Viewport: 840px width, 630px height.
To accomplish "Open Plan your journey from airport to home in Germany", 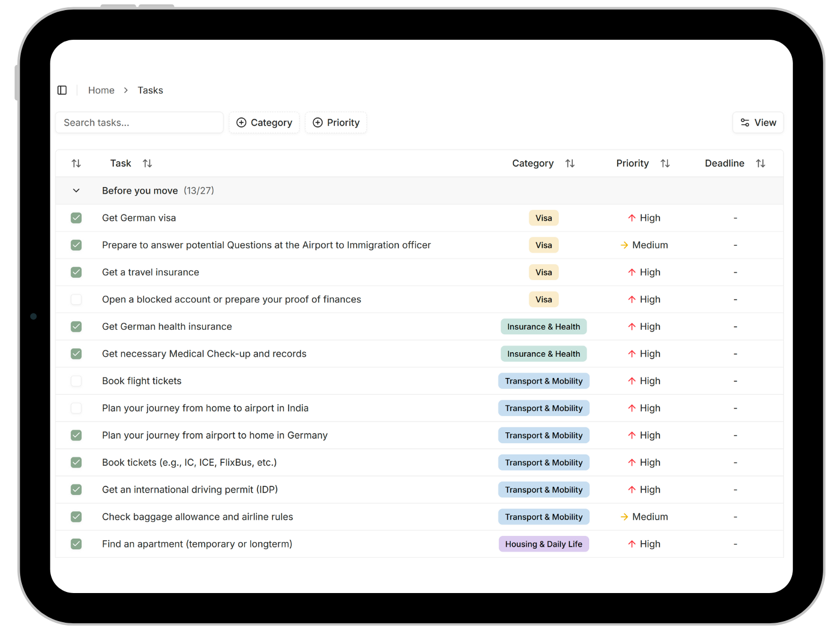I will click(x=214, y=435).
